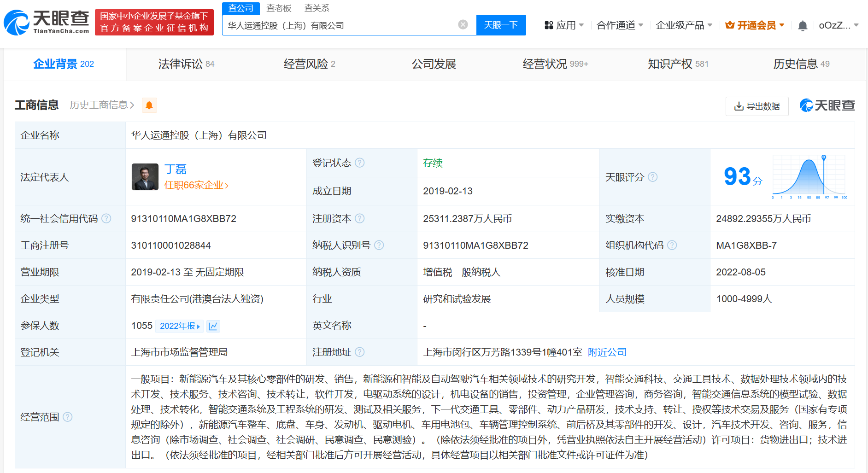
Task: Click the TianYanCha logo
Action: 47,22
